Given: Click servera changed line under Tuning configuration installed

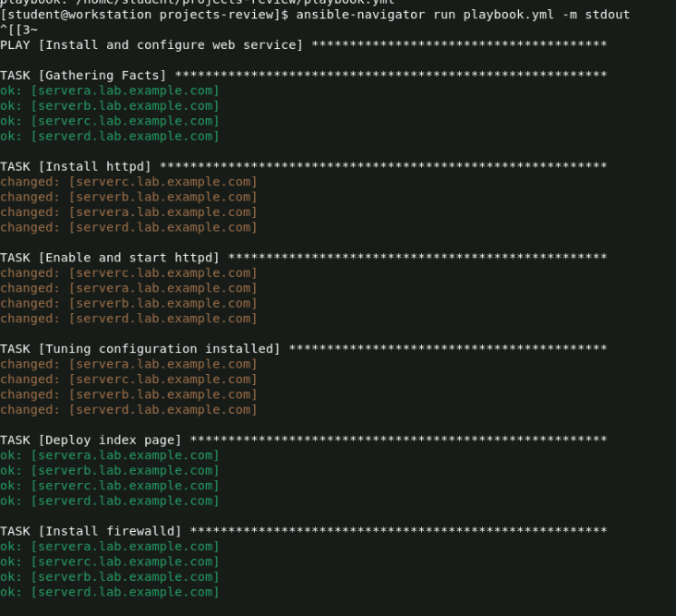Looking at the screenshot, I should tap(128, 364).
